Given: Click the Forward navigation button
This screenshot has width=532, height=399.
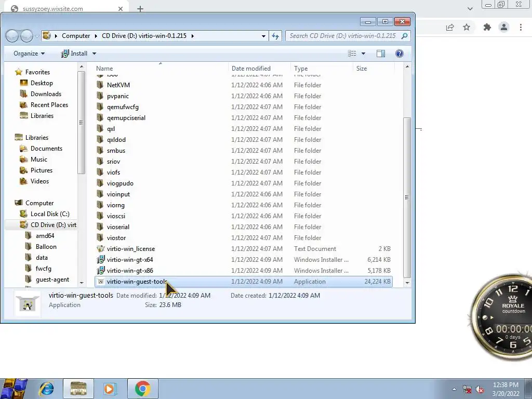Looking at the screenshot, I should (x=26, y=36).
